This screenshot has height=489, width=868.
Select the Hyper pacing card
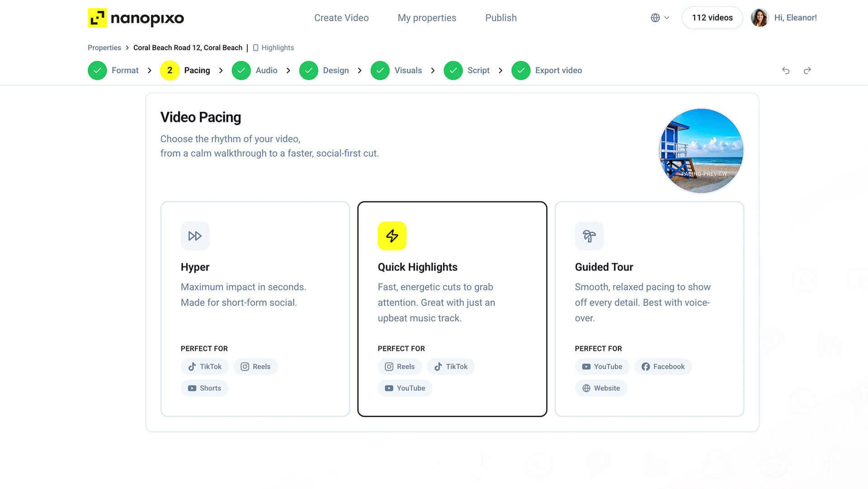coord(255,309)
